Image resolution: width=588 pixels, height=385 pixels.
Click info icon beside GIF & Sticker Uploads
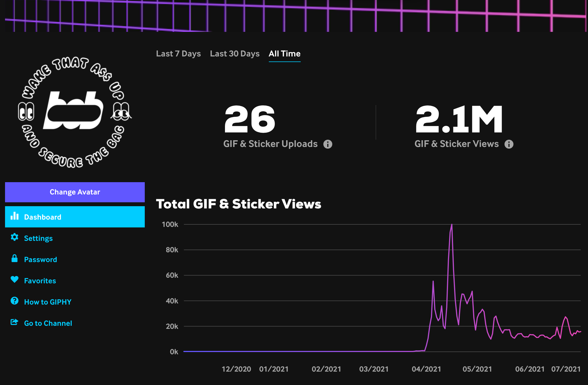(328, 144)
